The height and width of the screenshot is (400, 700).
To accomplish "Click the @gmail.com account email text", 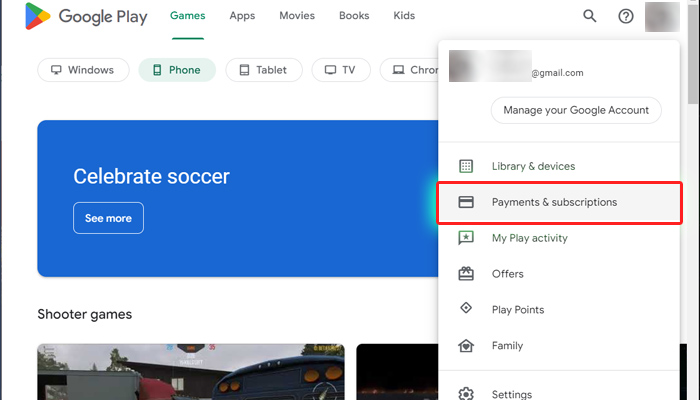I will coord(557,73).
